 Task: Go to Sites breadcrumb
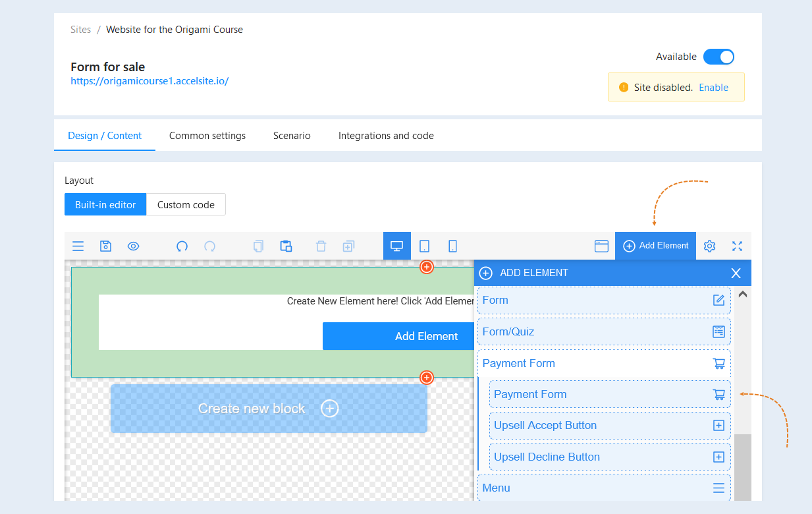point(81,30)
